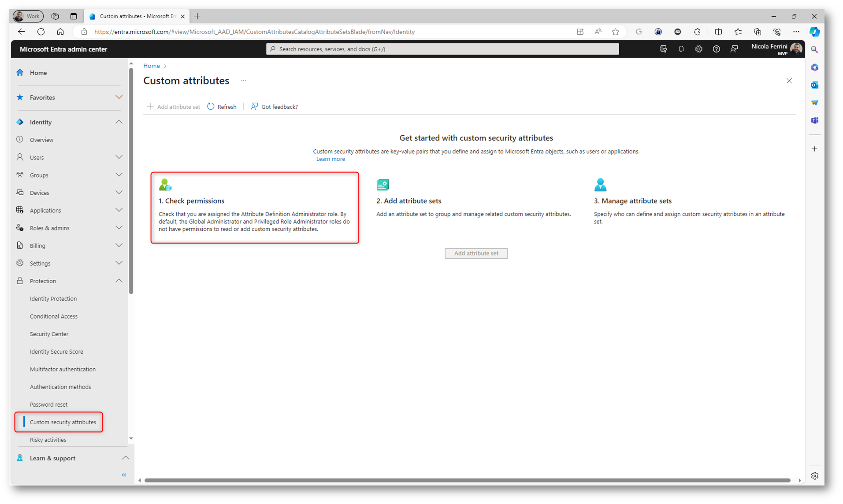This screenshot has width=843, height=504.
Task: Open feedback icon in Entra header
Action: click(734, 49)
